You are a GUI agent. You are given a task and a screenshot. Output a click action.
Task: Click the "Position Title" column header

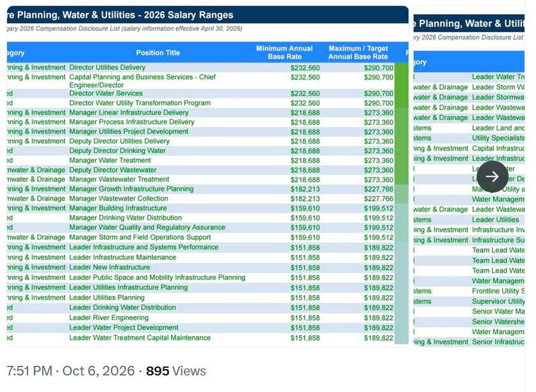pos(158,53)
